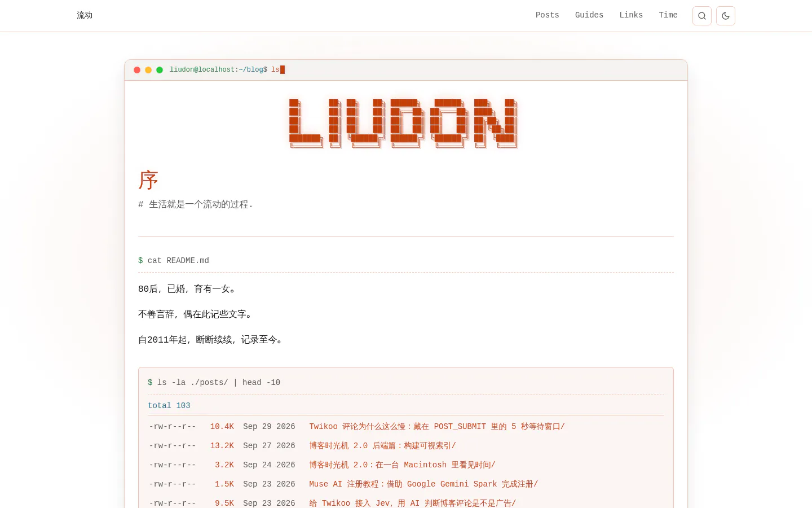812x508 pixels.
Task: Go to the Guides nav item
Action: 589,15
